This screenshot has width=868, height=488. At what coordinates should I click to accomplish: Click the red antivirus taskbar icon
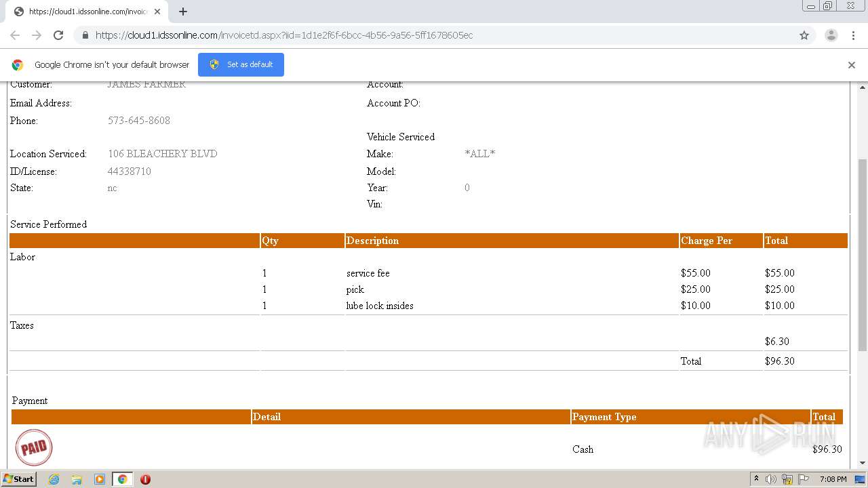pos(145,479)
